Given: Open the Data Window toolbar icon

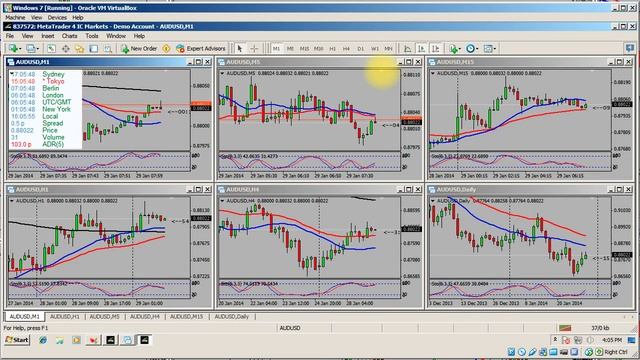Looking at the screenshot, I should (x=65, y=49).
